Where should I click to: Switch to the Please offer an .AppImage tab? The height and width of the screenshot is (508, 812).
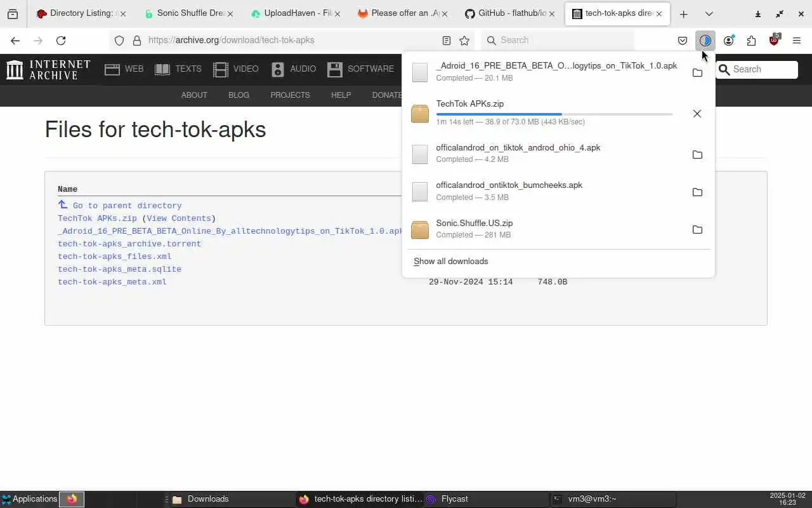point(403,13)
